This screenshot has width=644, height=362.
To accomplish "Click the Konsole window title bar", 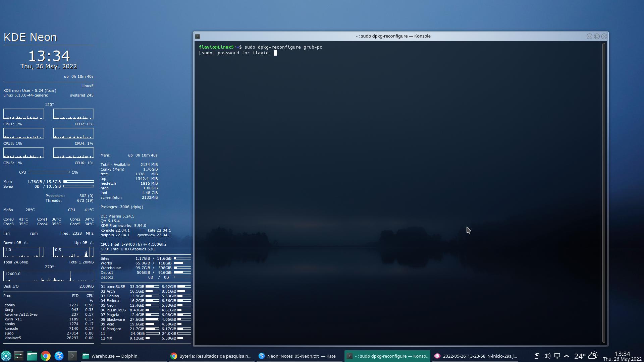I will [393, 36].
